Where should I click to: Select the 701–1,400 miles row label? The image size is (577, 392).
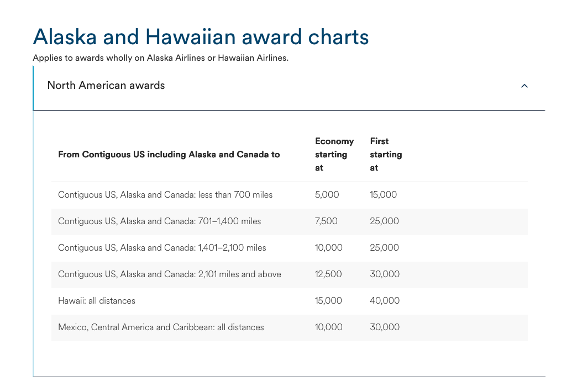pyautogui.click(x=159, y=221)
